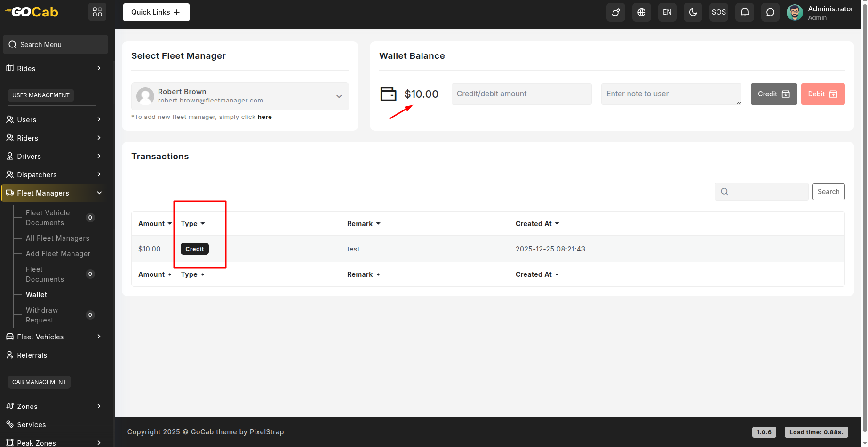Click the transactions search input
This screenshot has width=868, height=447.
(762, 192)
